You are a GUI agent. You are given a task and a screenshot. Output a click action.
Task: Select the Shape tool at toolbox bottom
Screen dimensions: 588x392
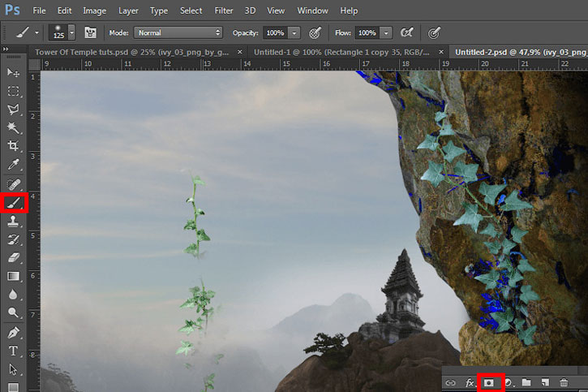(x=14, y=387)
